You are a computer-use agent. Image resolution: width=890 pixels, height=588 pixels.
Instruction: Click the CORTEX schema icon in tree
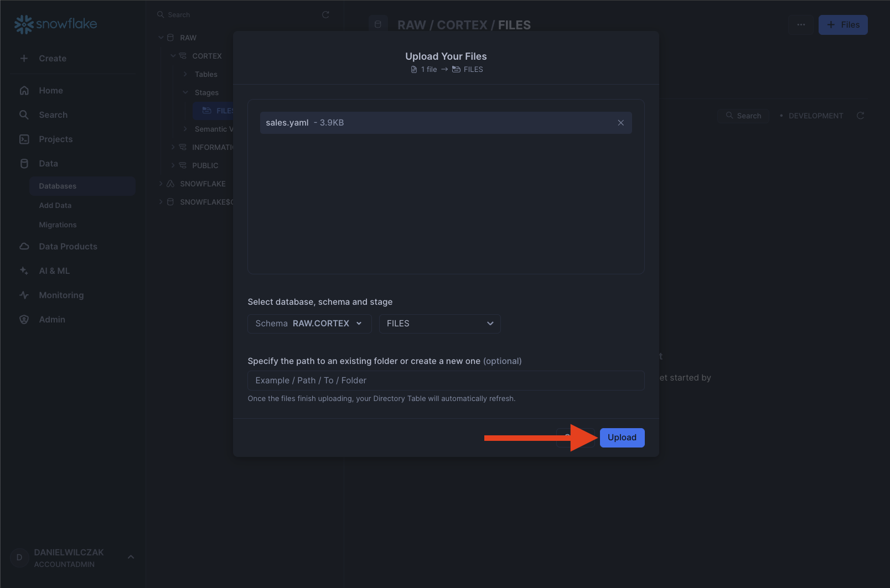[183, 56]
